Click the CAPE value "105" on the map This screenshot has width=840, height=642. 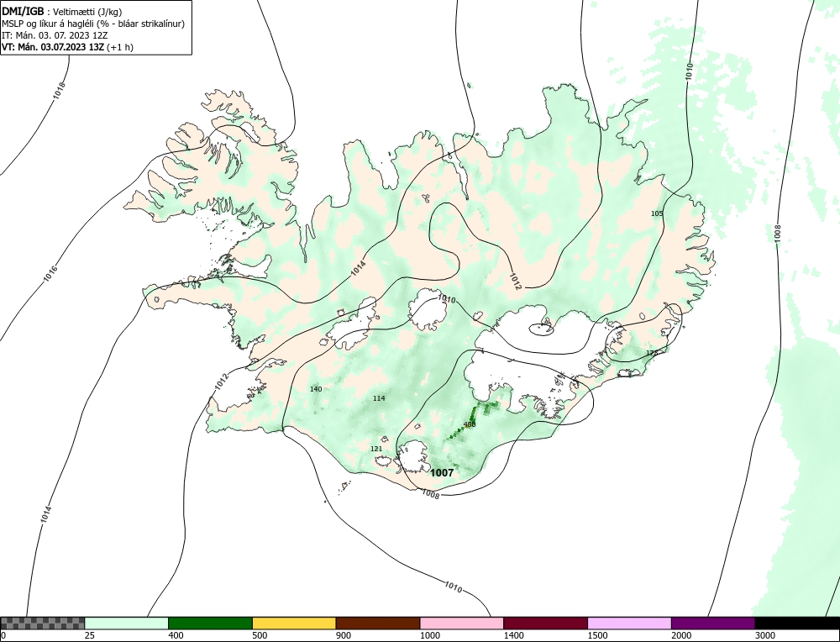(657, 213)
